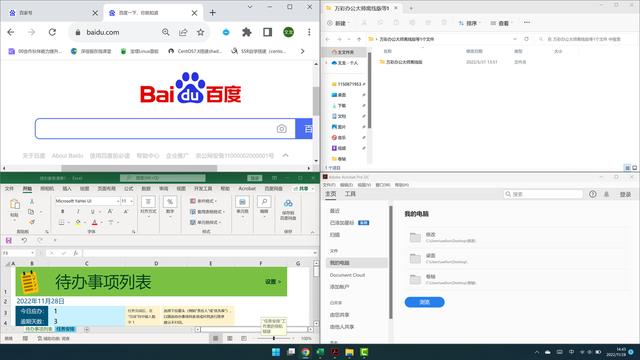Switch to large icons view in File Explorer
This screenshot has width=640, height=360.
634,168
